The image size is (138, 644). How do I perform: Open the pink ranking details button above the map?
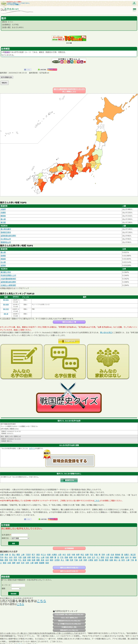(x=69, y=90)
